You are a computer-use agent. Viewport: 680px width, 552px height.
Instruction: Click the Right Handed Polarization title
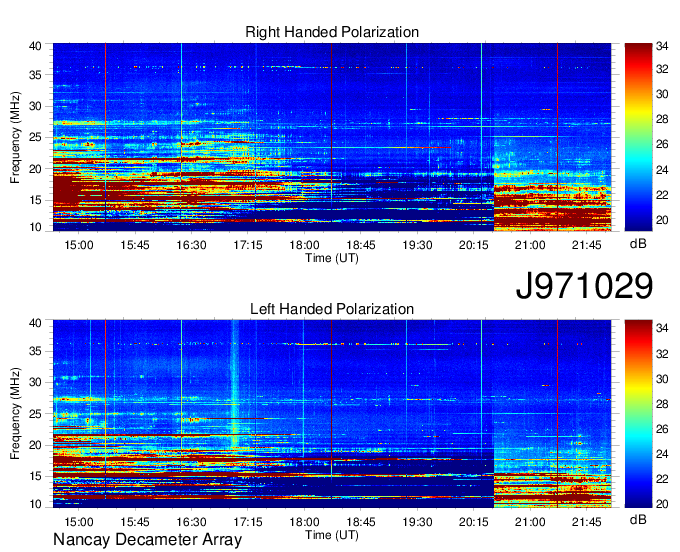pos(332,32)
